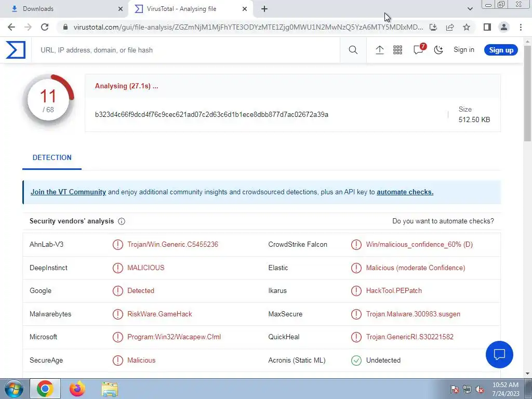Click the Elastic alert icon
Viewport: 532px width, 399px height.
point(356,268)
